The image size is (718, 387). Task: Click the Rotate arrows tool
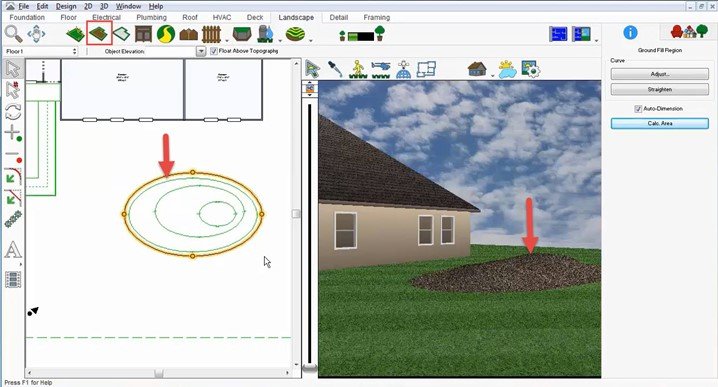(x=13, y=112)
